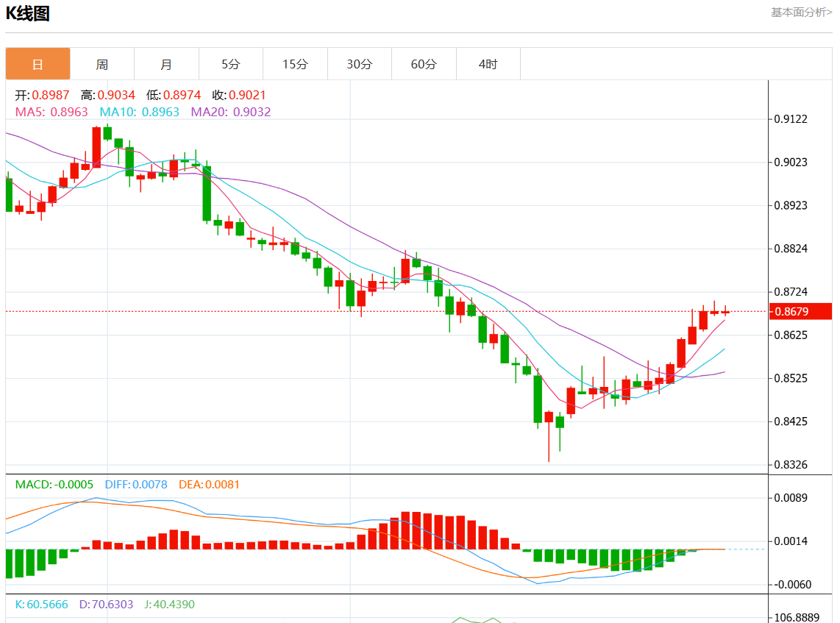Click the DEA: 0.0081 value
The width and height of the screenshot is (840, 623).
[209, 484]
